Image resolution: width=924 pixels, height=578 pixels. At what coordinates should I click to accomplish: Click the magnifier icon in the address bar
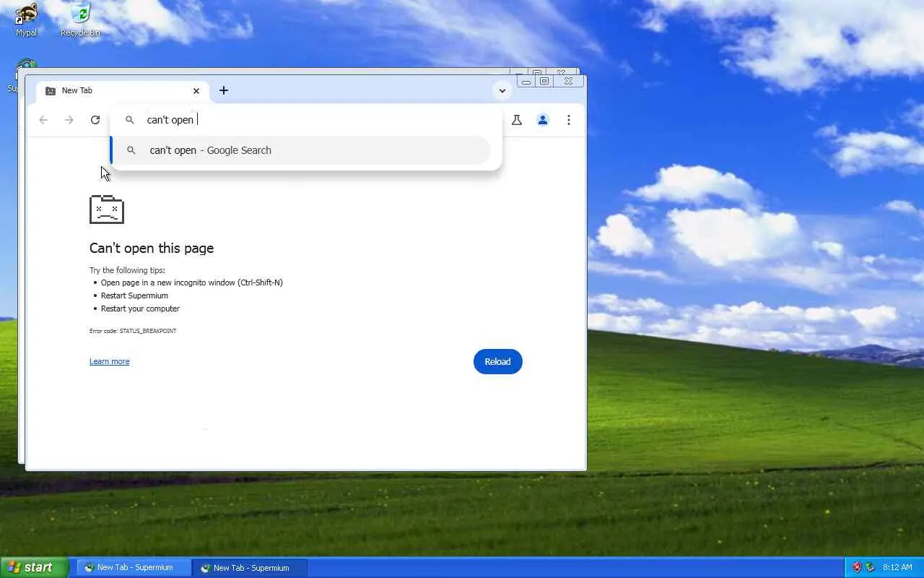click(130, 120)
